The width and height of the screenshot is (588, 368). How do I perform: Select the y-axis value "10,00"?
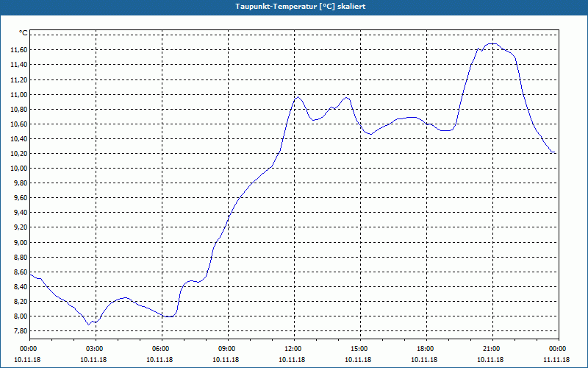(19, 169)
